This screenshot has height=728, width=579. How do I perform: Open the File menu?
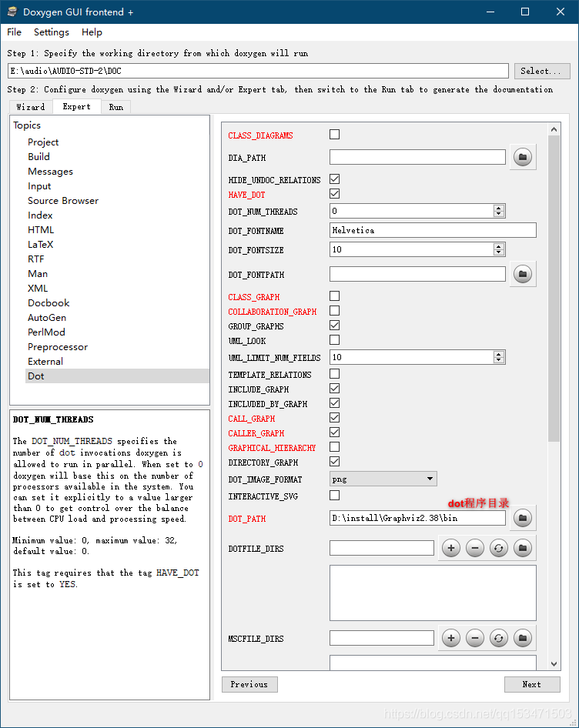(14, 32)
